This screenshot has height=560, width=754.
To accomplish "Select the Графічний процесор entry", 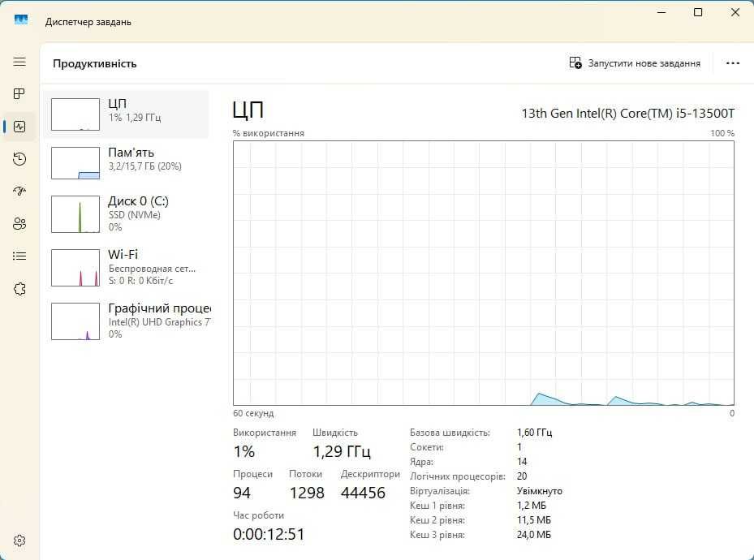I will pos(127,321).
